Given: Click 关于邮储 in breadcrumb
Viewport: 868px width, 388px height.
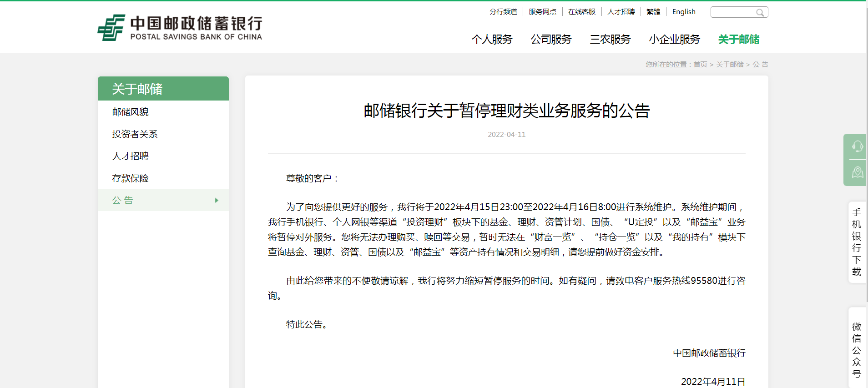Looking at the screenshot, I should (x=730, y=65).
